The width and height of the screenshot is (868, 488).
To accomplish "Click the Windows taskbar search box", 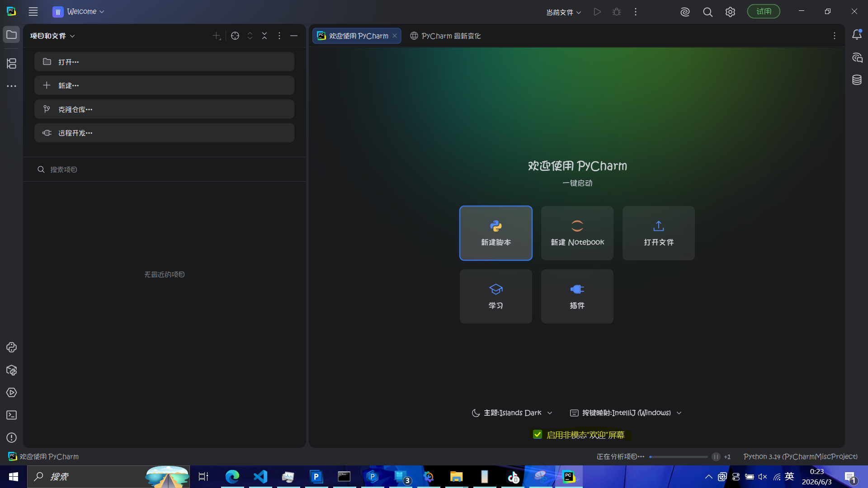I will pos(108,477).
